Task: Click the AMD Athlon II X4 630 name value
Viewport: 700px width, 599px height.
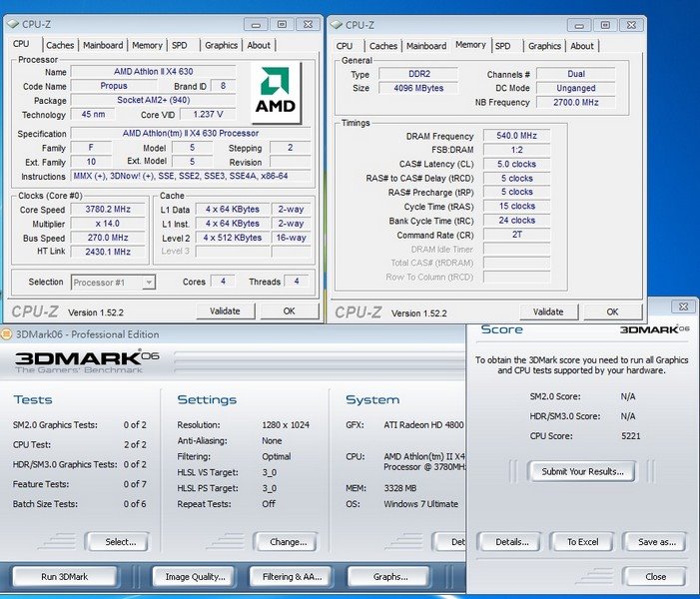Action: [x=153, y=72]
